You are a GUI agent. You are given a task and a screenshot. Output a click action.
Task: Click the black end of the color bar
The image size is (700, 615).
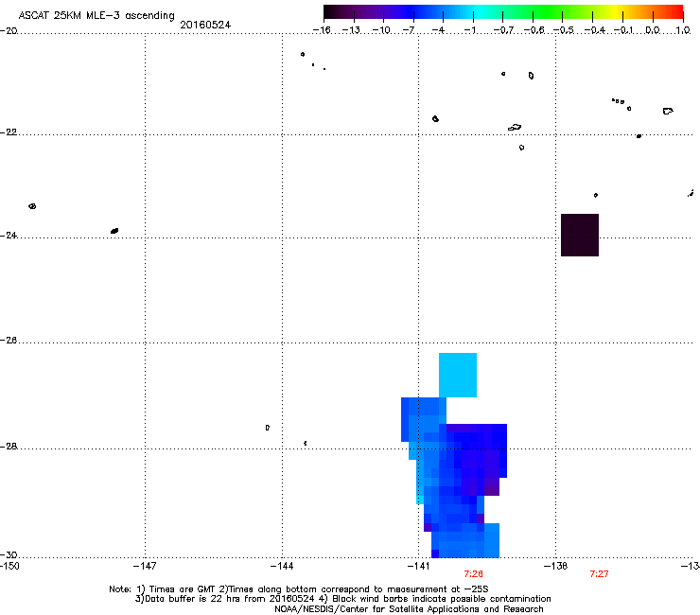[330, 12]
